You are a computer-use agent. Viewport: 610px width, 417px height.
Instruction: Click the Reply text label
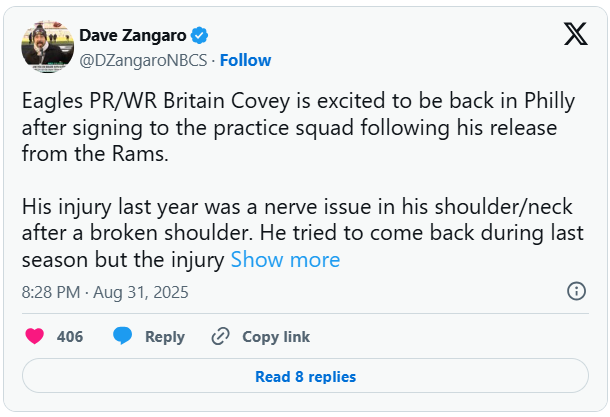165,337
